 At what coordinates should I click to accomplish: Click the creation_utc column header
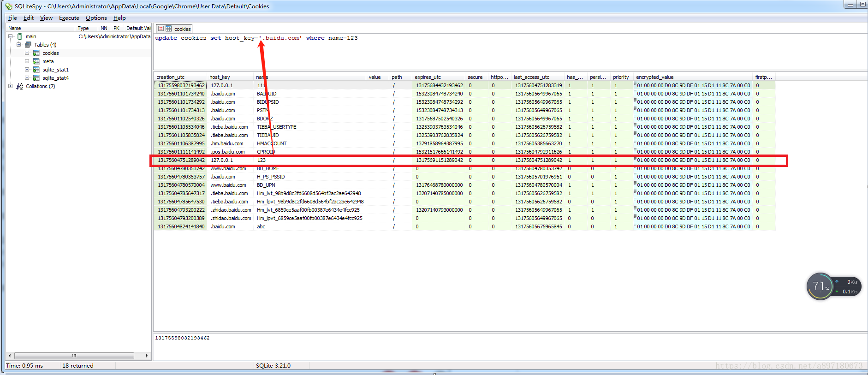(x=180, y=77)
